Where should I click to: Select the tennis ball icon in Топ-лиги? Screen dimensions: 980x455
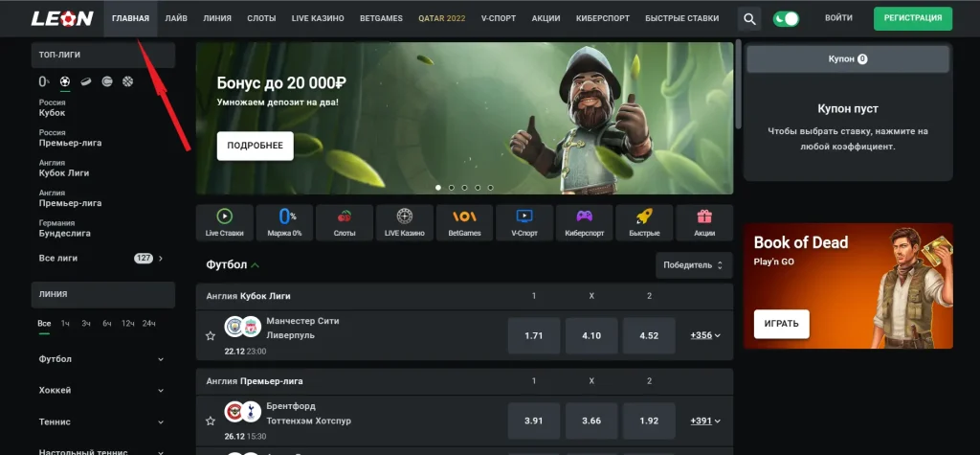click(107, 81)
